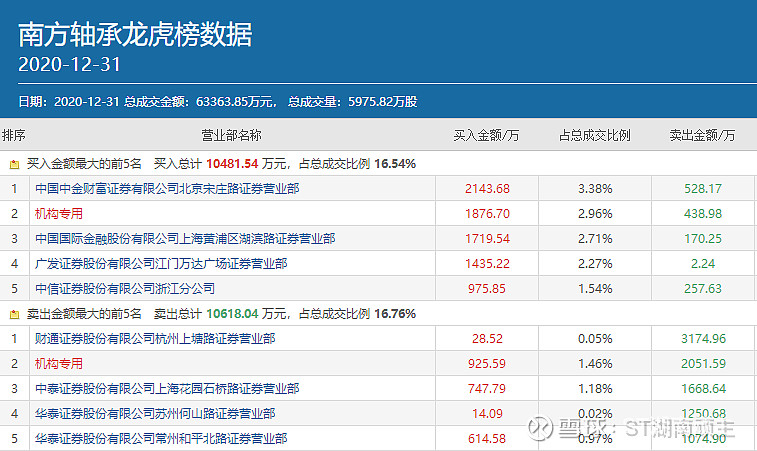Click buy total ratio 16.54%
The width and height of the screenshot is (757, 451).
click(395, 164)
